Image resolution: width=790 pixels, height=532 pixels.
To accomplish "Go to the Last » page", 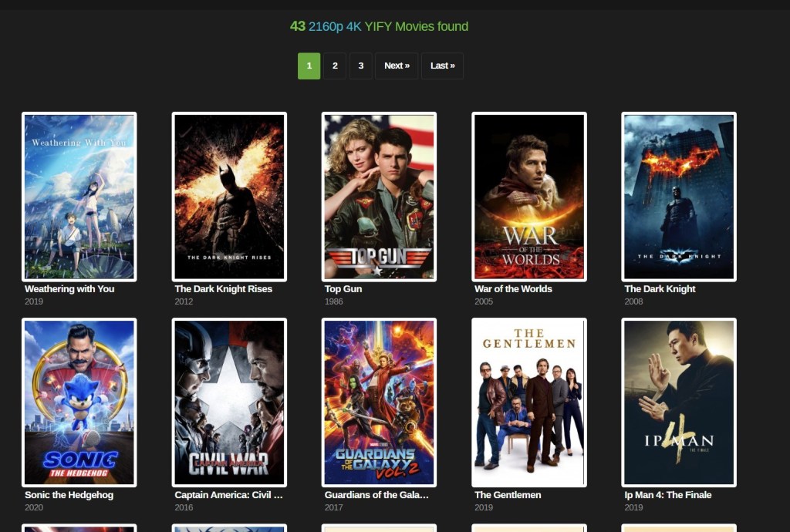I will (442, 66).
